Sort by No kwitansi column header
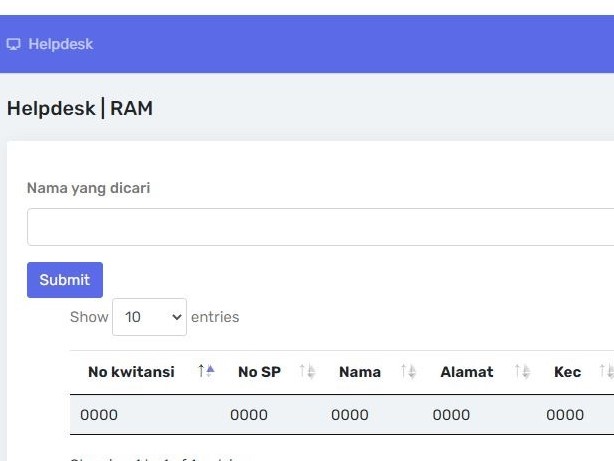 tap(131, 372)
